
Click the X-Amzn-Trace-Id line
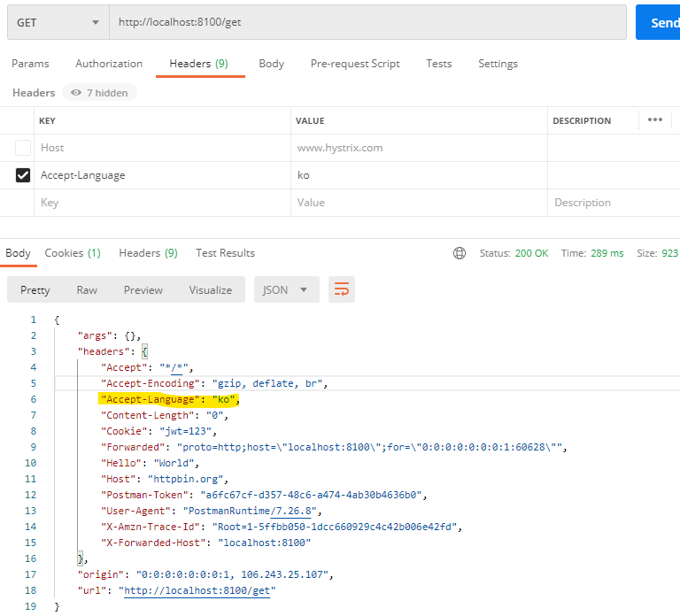pos(282,527)
